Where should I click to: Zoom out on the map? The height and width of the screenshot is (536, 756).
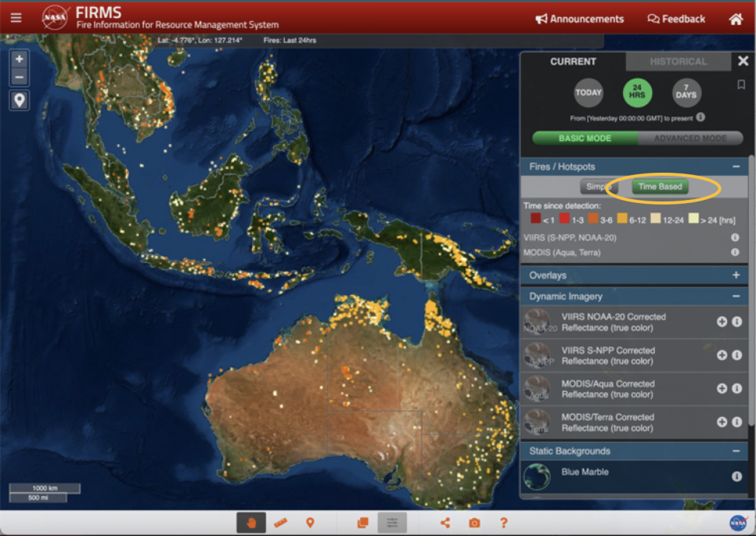[19, 76]
